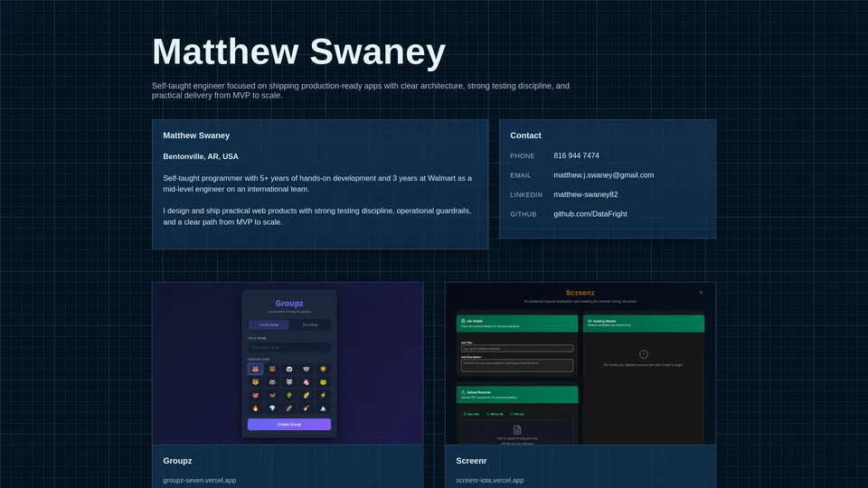The width and height of the screenshot is (868, 488).
Task: Click the Your Name input field
Action: (289, 347)
